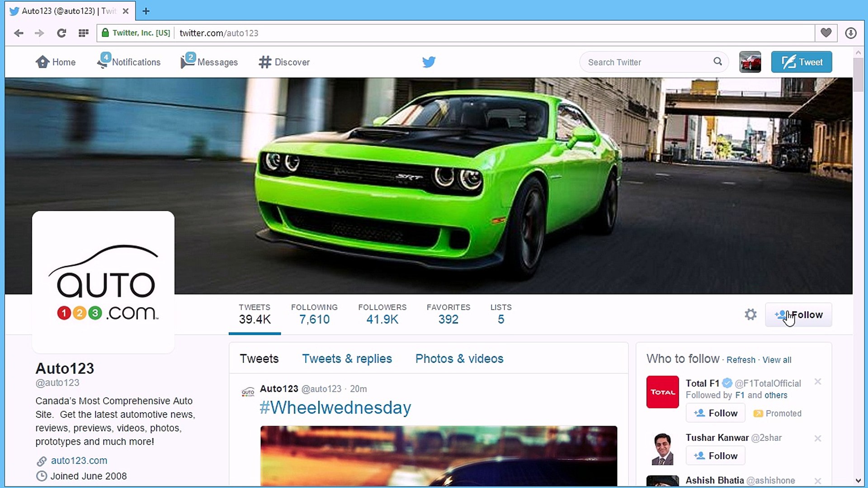Switch to the Tweets & replies tab
The width and height of the screenshot is (868, 488).
pos(347,358)
